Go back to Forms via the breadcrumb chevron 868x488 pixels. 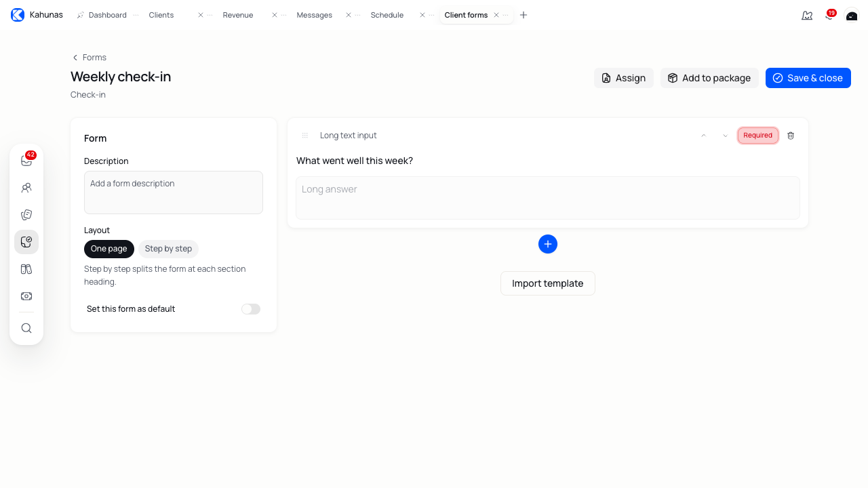pyautogui.click(x=75, y=58)
